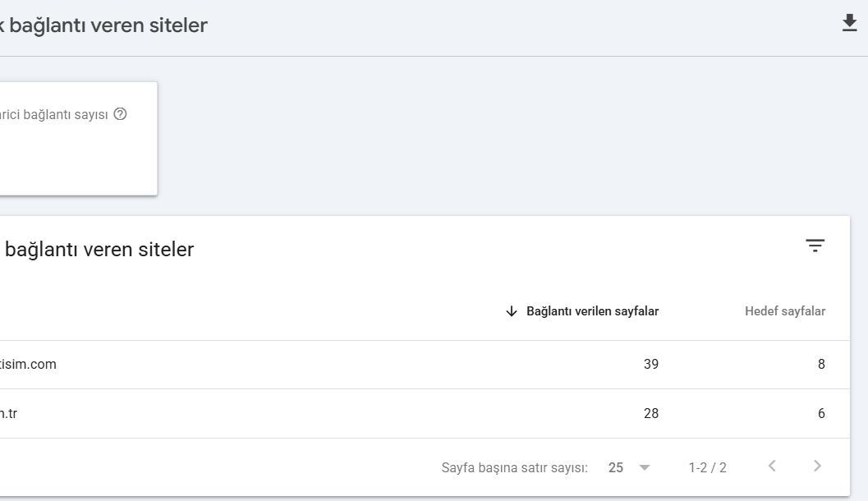Select the rows per page value 25

coord(616,468)
